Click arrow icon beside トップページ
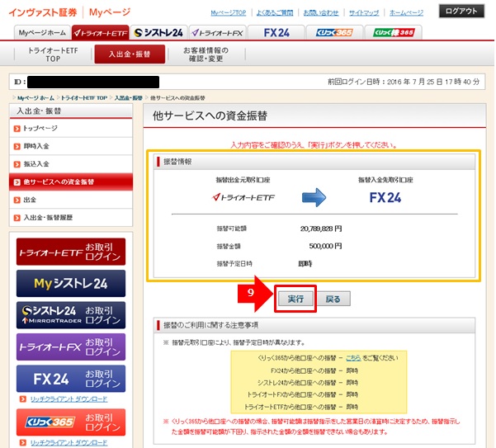Viewport: 496px width, 448px height. point(17,129)
